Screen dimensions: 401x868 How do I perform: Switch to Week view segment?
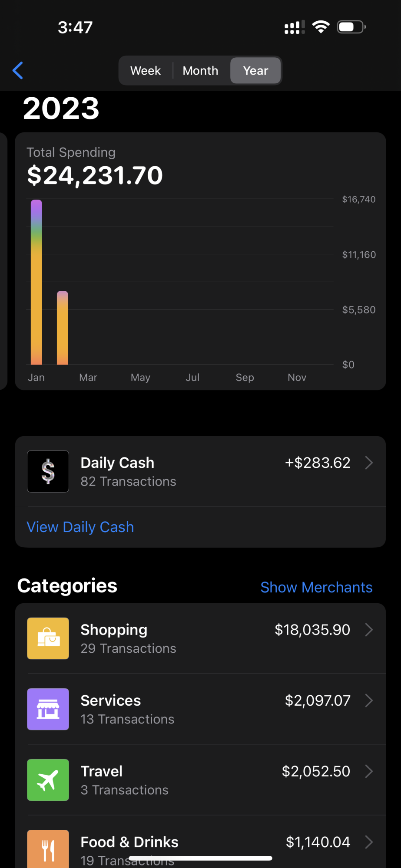coord(146,70)
